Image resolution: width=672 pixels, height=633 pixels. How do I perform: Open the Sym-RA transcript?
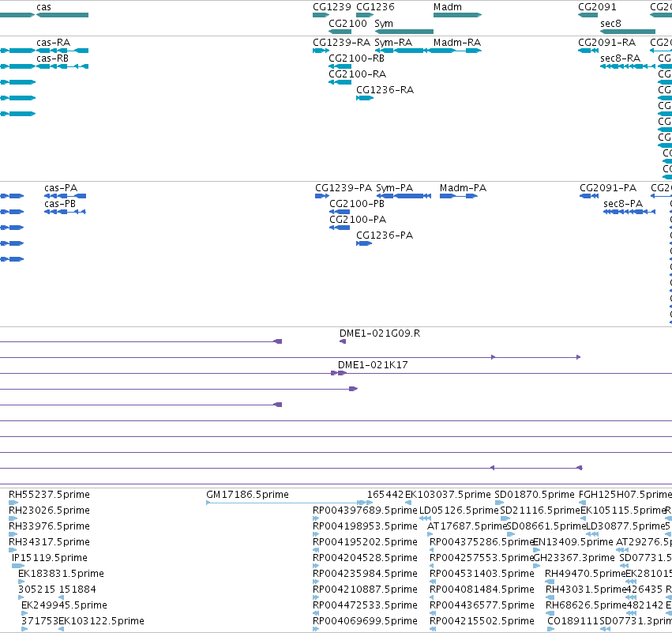[x=401, y=51]
